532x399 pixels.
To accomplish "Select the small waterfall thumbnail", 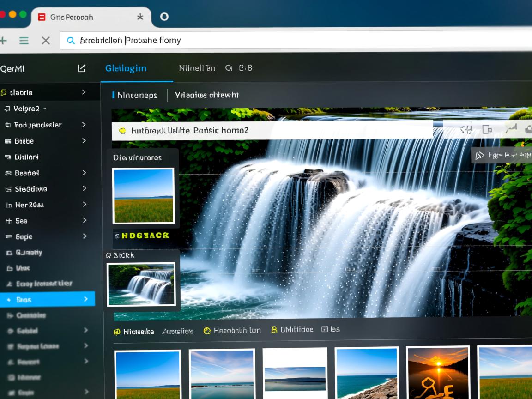I will click(141, 284).
